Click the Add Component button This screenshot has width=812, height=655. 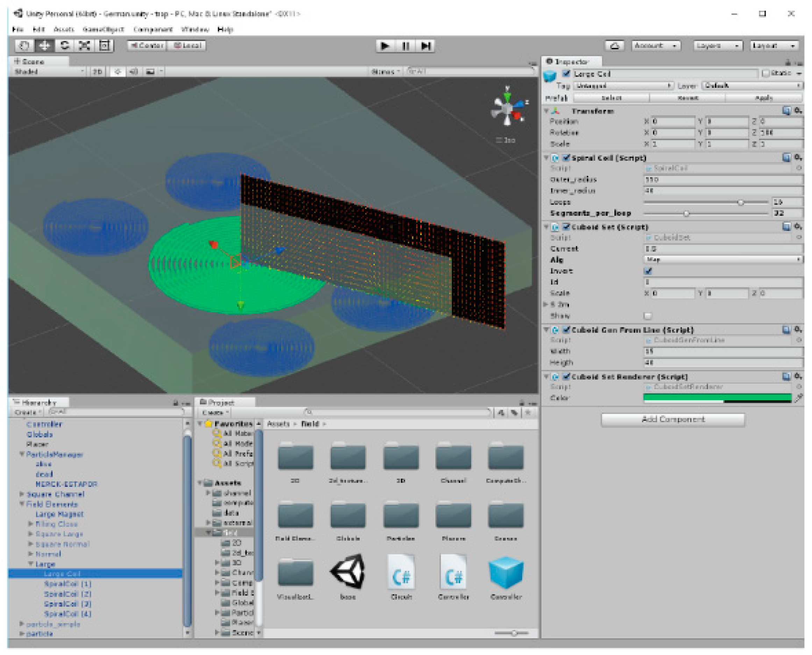tap(673, 419)
